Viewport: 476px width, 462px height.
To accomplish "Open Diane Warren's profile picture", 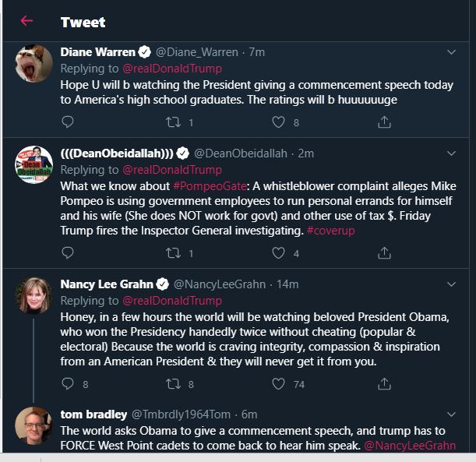I will click(34, 64).
